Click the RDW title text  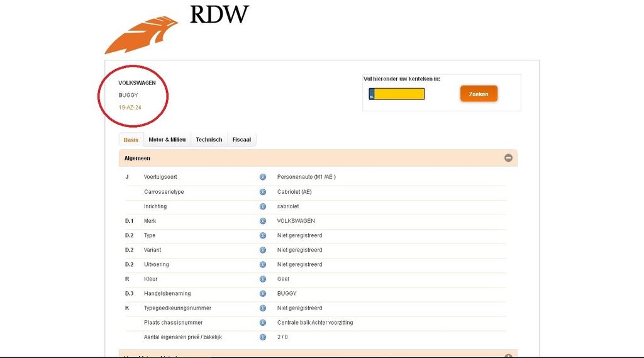point(219,15)
